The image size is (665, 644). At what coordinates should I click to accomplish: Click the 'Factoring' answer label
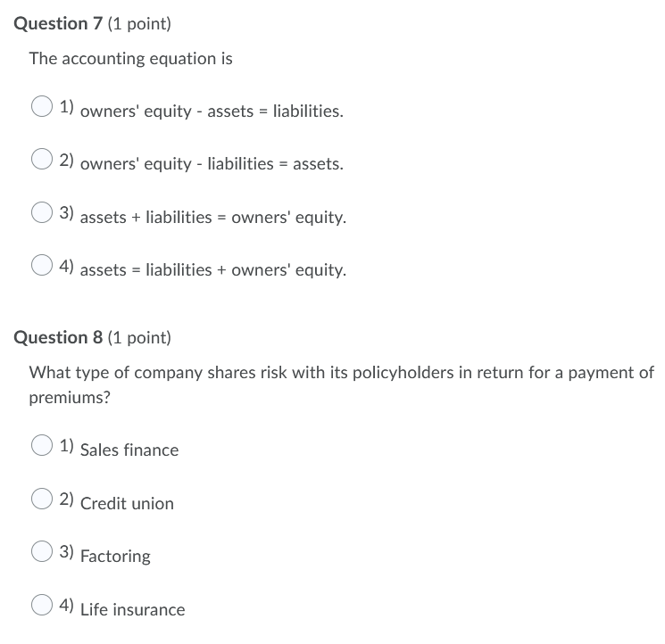115,557
